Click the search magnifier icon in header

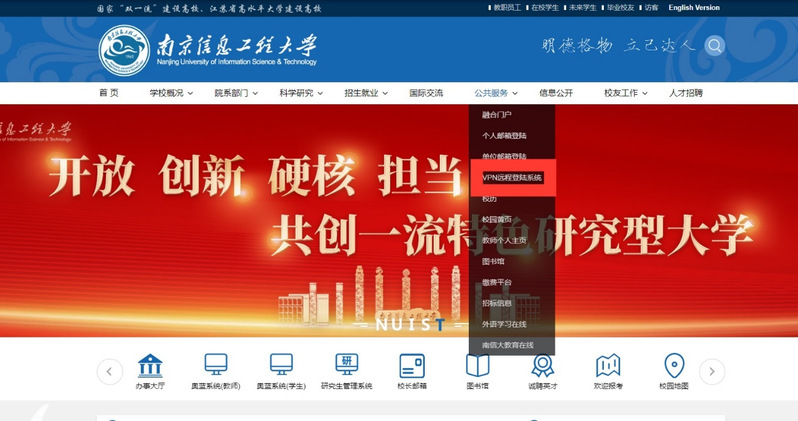714,46
